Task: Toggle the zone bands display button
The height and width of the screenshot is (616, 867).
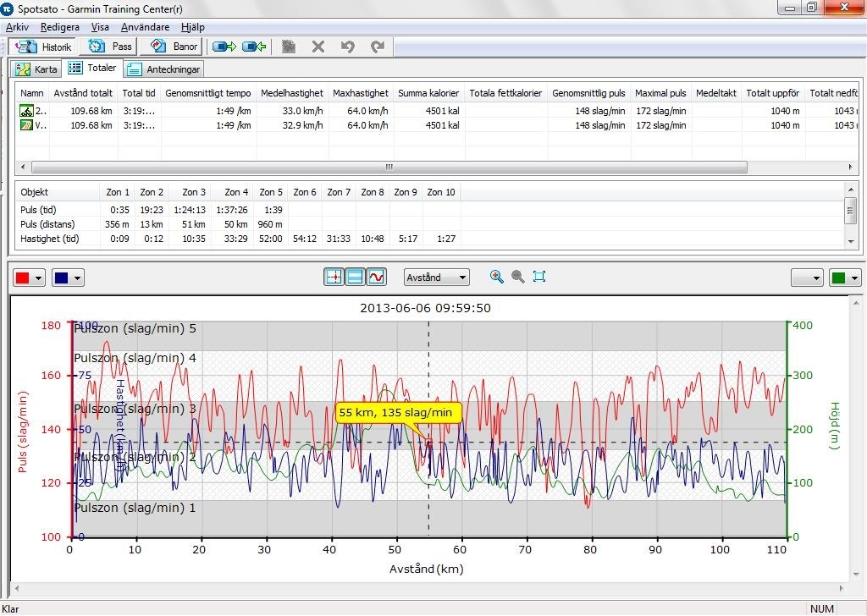Action: pos(356,277)
